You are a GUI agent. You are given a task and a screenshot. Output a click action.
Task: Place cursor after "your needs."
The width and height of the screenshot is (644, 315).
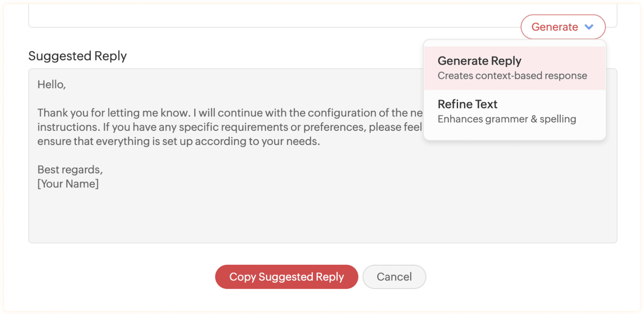320,141
